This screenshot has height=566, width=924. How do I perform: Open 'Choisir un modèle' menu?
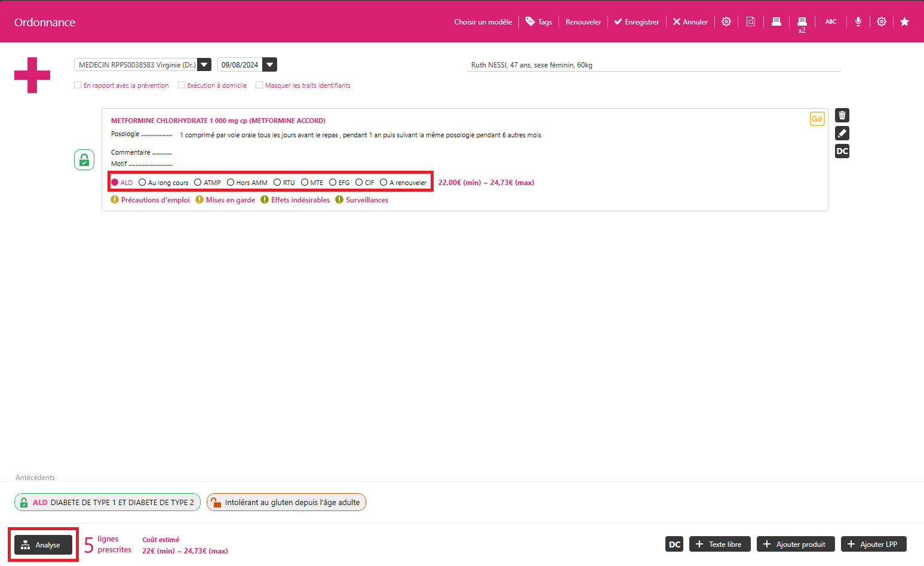(x=483, y=22)
